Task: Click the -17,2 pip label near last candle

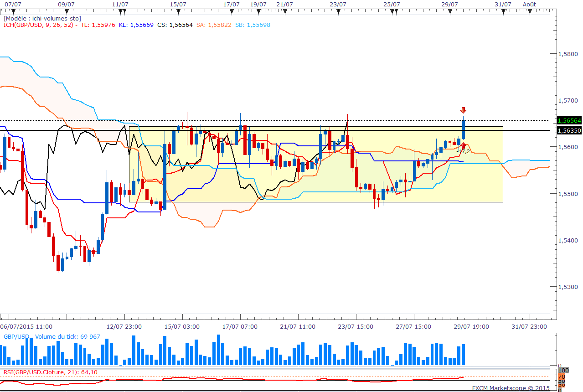Action: [463, 151]
